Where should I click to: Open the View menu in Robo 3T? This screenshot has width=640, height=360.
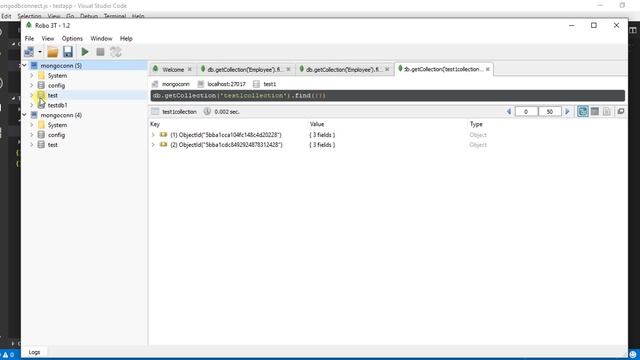coord(48,38)
